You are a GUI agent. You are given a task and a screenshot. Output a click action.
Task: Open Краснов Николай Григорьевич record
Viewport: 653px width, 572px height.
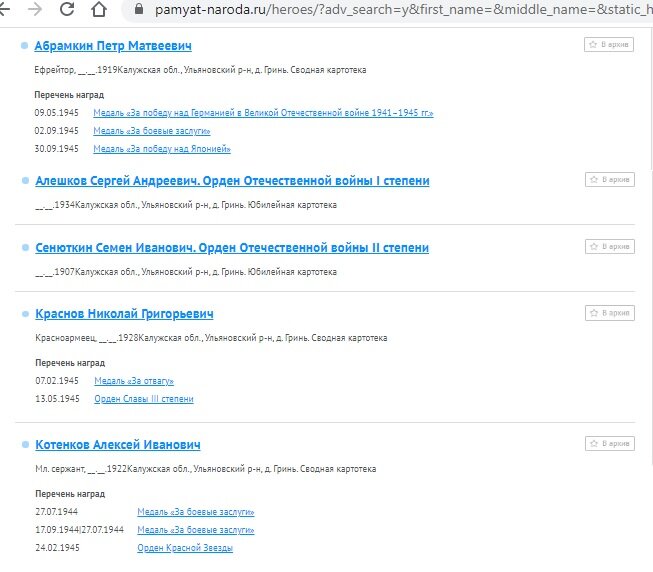click(124, 314)
